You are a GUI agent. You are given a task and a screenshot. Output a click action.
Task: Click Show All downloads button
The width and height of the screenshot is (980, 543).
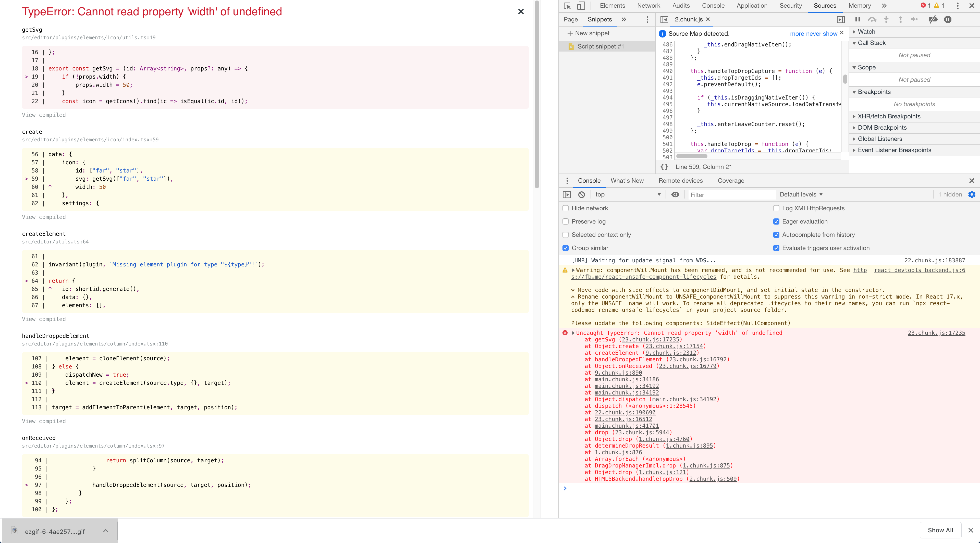pyautogui.click(x=940, y=530)
